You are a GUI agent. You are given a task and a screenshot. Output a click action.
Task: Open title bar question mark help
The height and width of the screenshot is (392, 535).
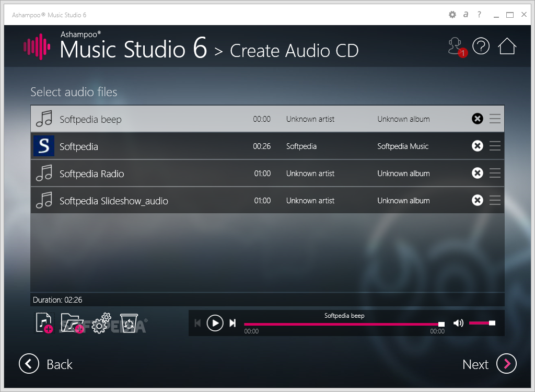click(480, 14)
